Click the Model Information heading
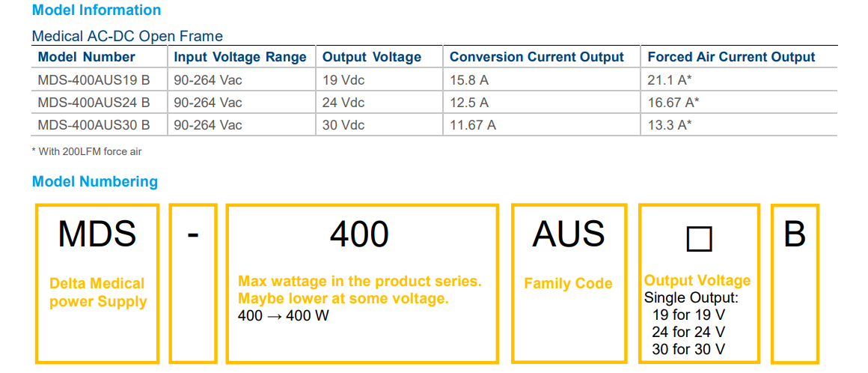This screenshot has height=373, width=868. pyautogui.click(x=97, y=10)
